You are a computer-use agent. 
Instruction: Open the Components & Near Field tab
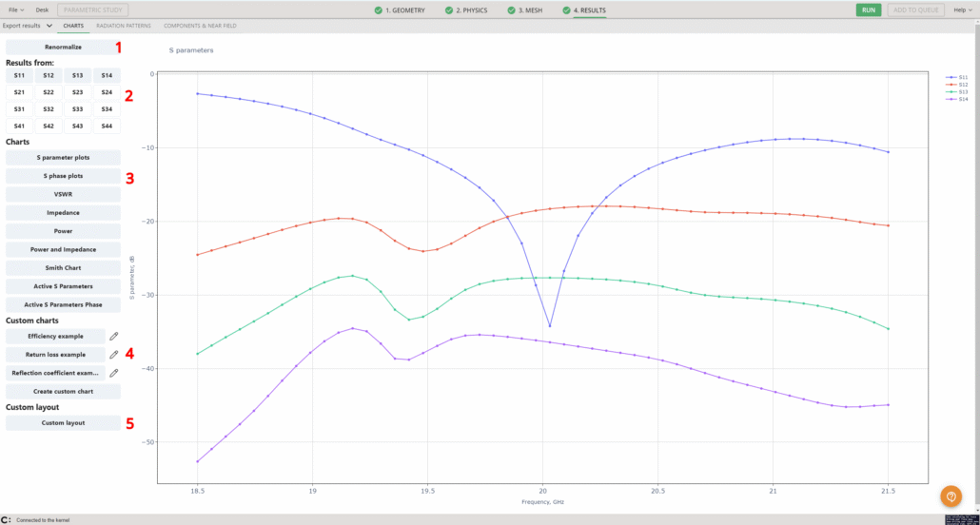point(200,26)
